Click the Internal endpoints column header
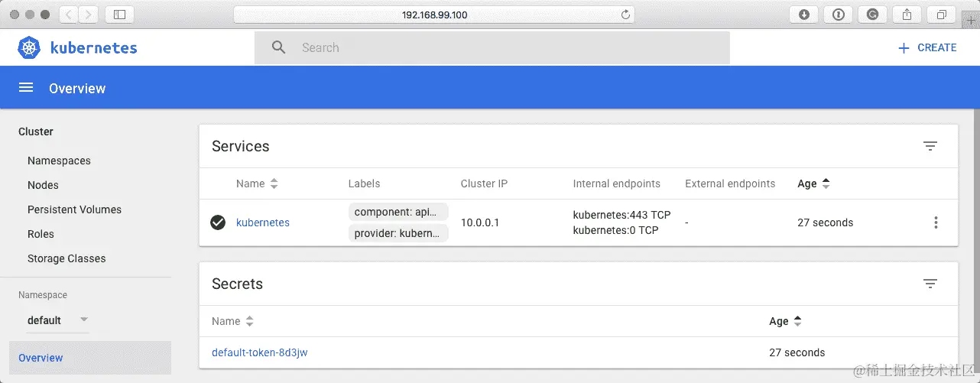Viewport: 980px width, 383px height. tap(617, 183)
